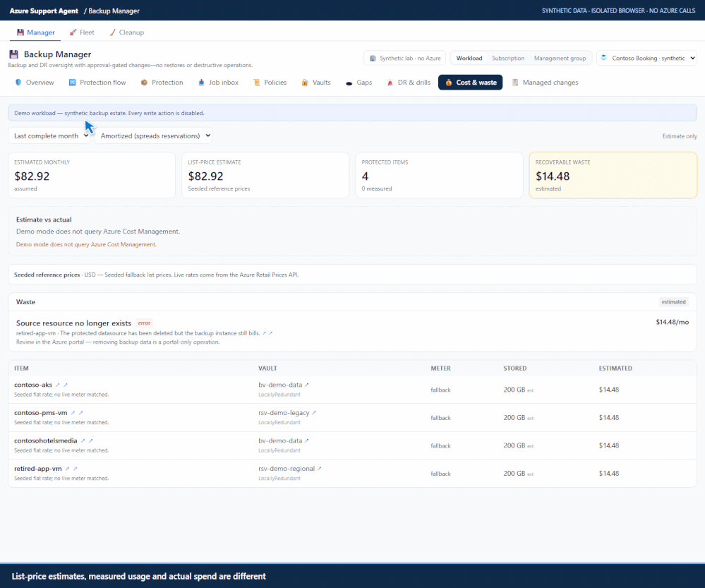Open second arrow icon beside contosohotelsmedia
The width and height of the screenshot is (705, 588).
click(91, 440)
